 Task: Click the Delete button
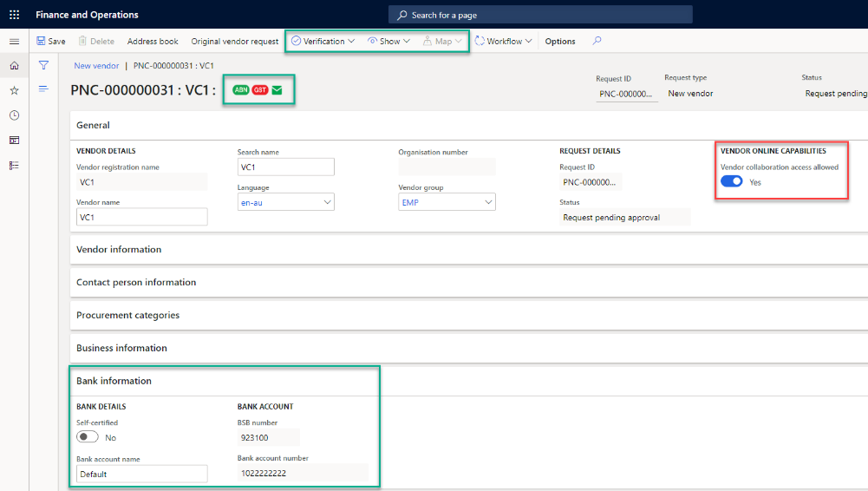96,41
